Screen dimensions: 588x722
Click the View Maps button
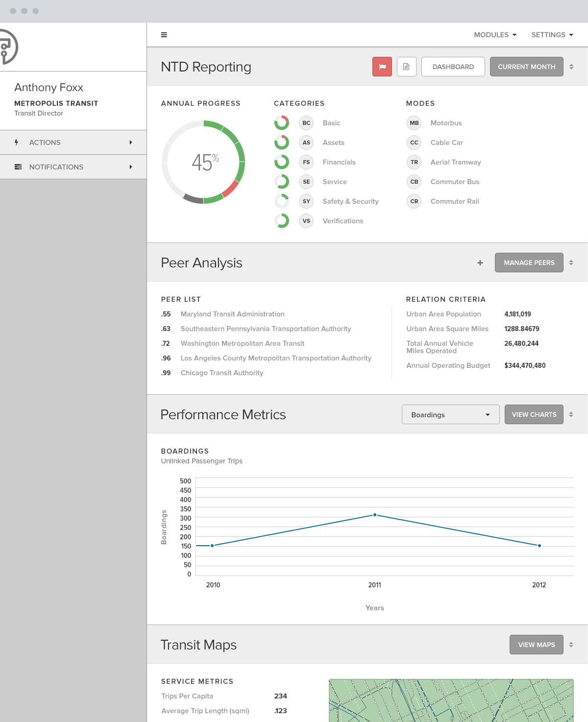[x=537, y=645]
